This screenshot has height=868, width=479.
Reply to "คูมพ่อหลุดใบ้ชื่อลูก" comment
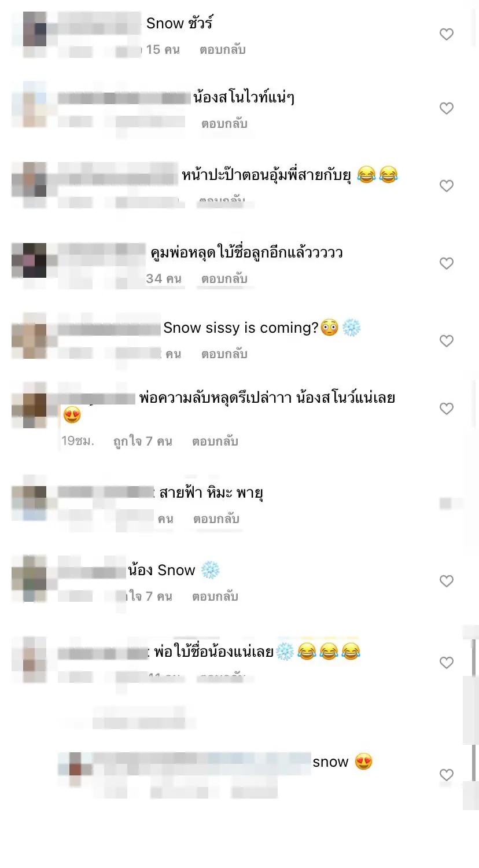[224, 279]
